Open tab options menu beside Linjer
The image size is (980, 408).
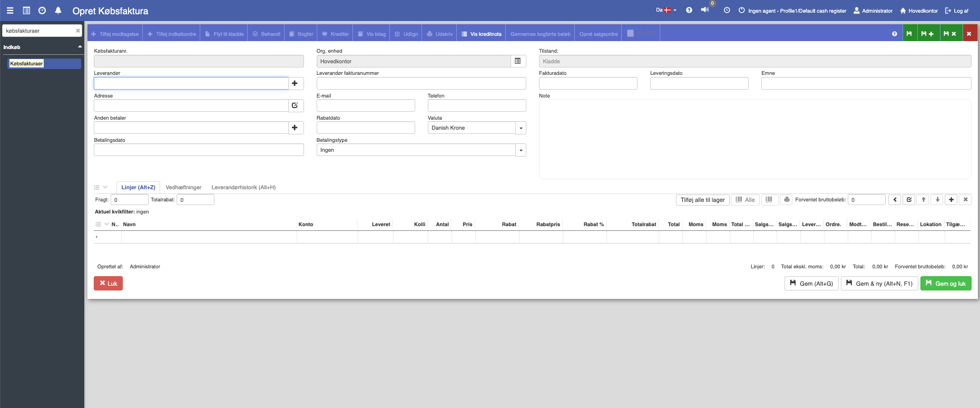coord(101,187)
